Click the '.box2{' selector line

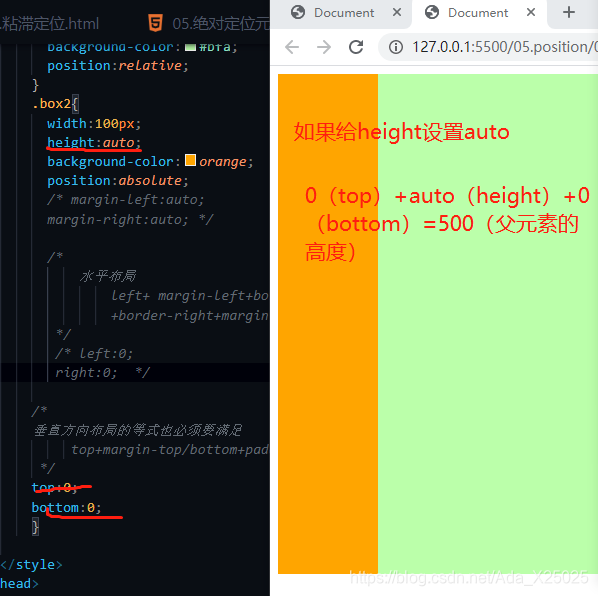[55, 104]
